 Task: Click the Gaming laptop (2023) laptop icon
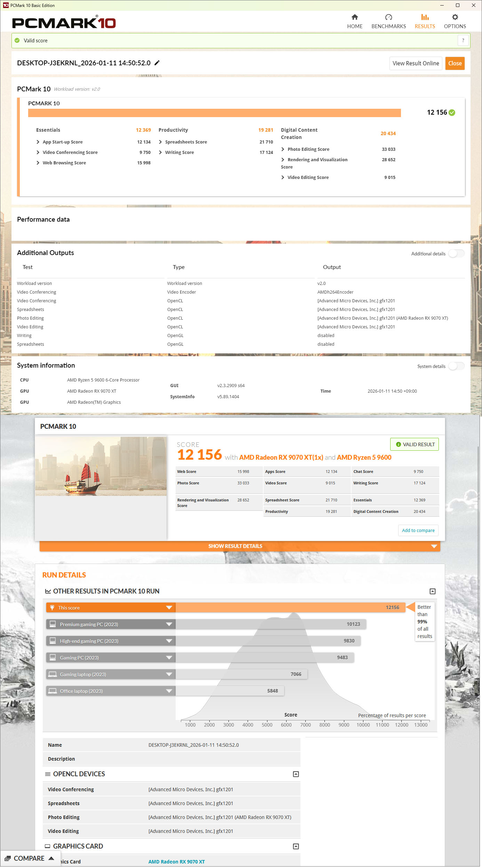pos(53,674)
